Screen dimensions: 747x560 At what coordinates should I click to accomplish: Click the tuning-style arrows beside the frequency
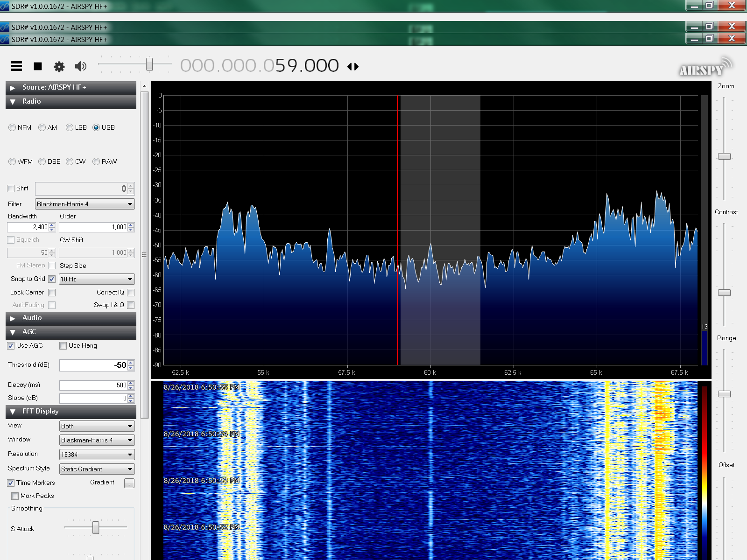coord(353,67)
